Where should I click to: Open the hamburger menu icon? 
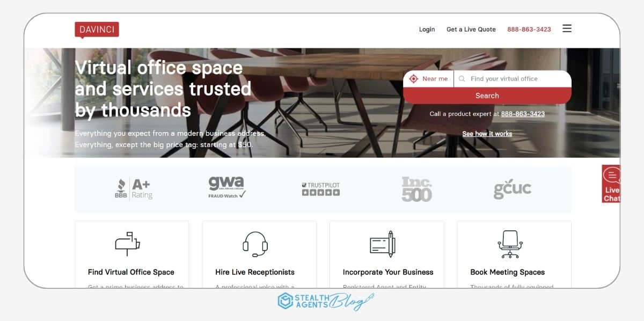[567, 28]
